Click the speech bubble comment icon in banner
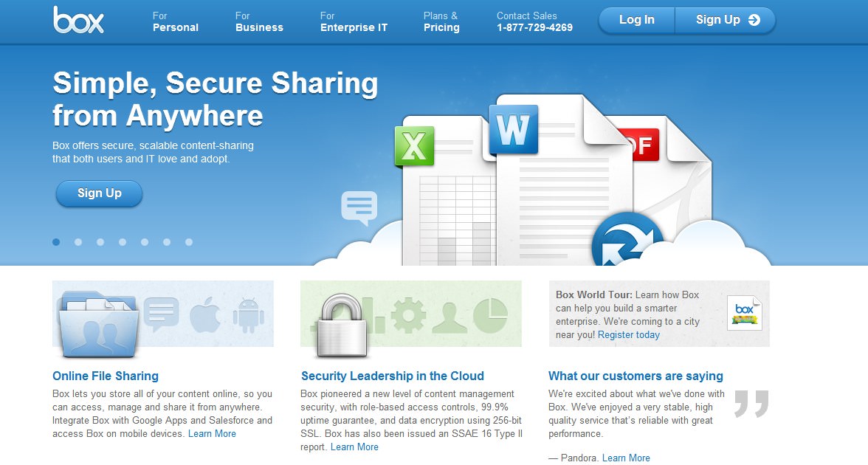Viewport: 868px width, 465px height. (x=359, y=207)
